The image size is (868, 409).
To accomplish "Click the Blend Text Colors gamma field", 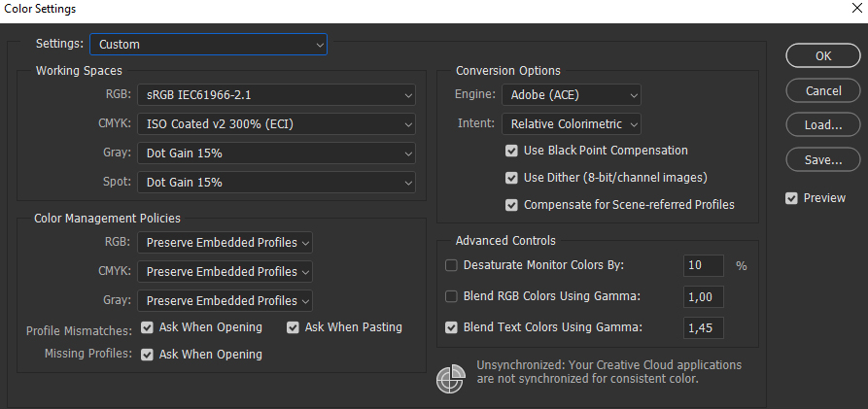I will tap(704, 328).
